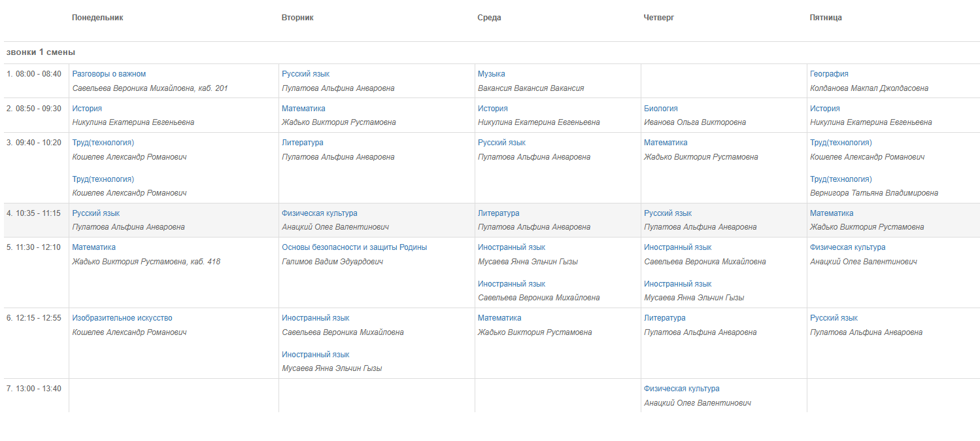Screen dimensions: 980x441
Task: Open Tuesday's Математика lesson in period 2
Action: (x=303, y=109)
